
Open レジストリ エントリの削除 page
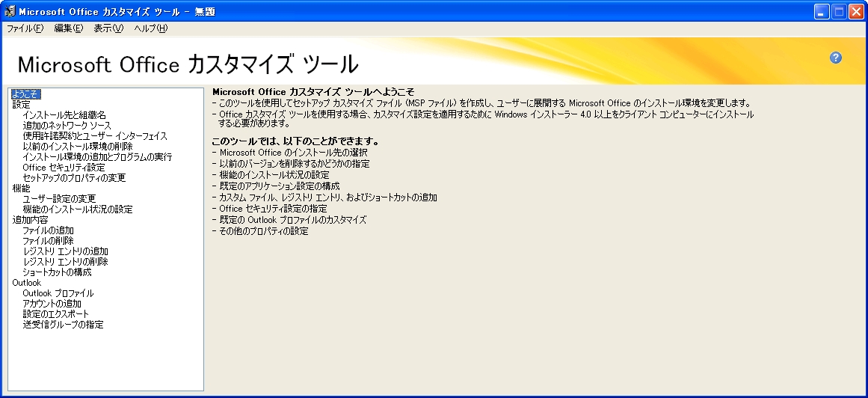(x=65, y=262)
